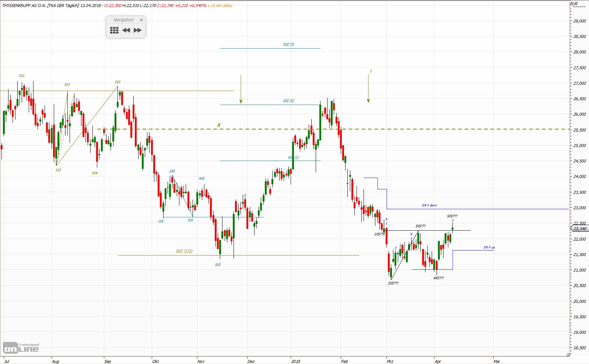This screenshot has width=589, height=364.
Task: Select the '3/6 X down' label
Action: pyautogui.click(x=430, y=205)
